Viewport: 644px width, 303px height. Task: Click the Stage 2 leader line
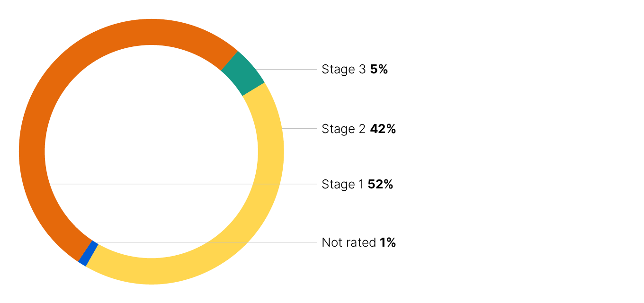[x=299, y=128]
